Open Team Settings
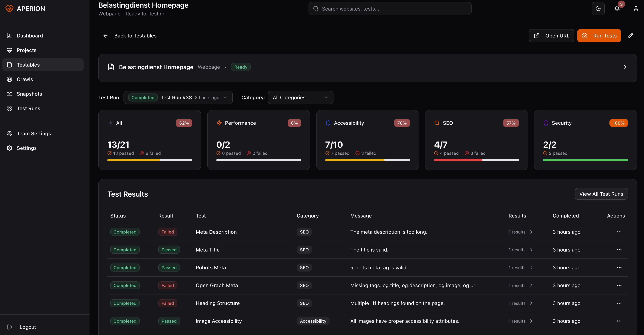 click(x=43, y=133)
